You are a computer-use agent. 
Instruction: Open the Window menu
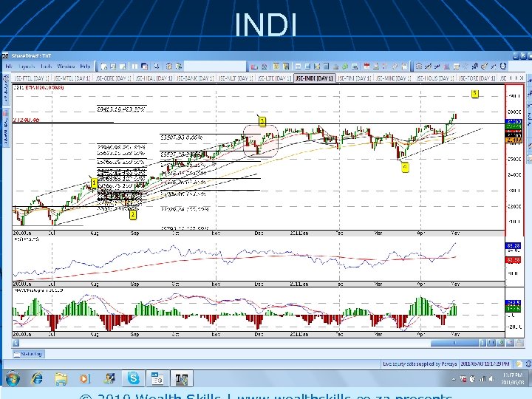[x=66, y=66]
